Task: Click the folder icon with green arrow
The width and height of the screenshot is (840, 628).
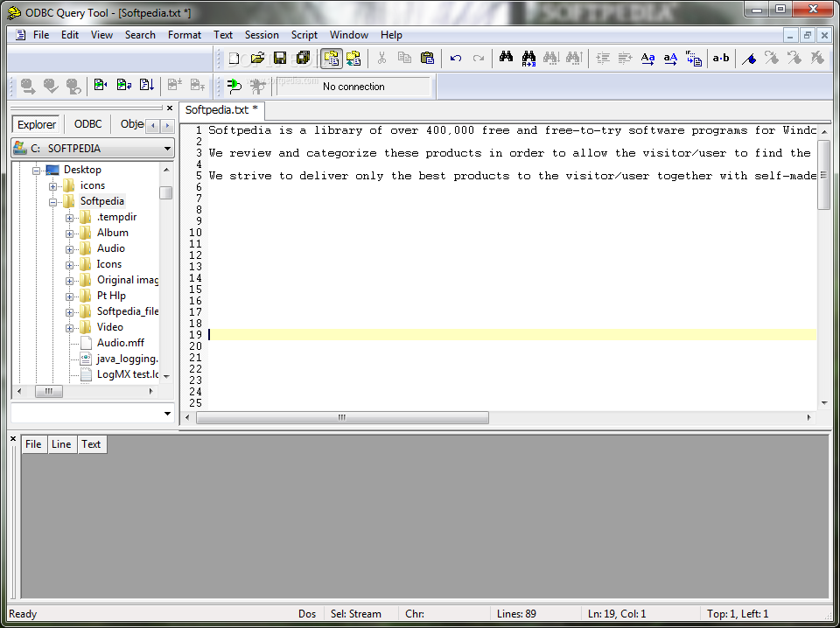Action: pyautogui.click(x=353, y=58)
